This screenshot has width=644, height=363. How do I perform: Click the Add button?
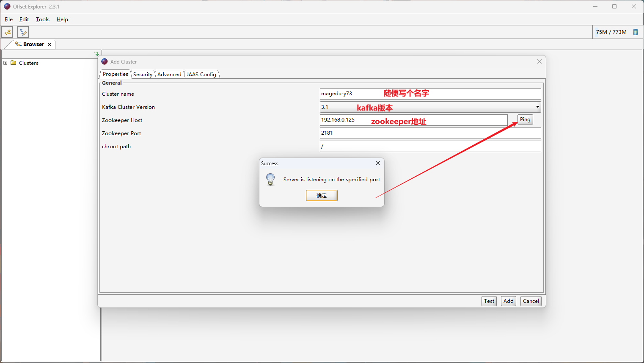pyautogui.click(x=509, y=301)
